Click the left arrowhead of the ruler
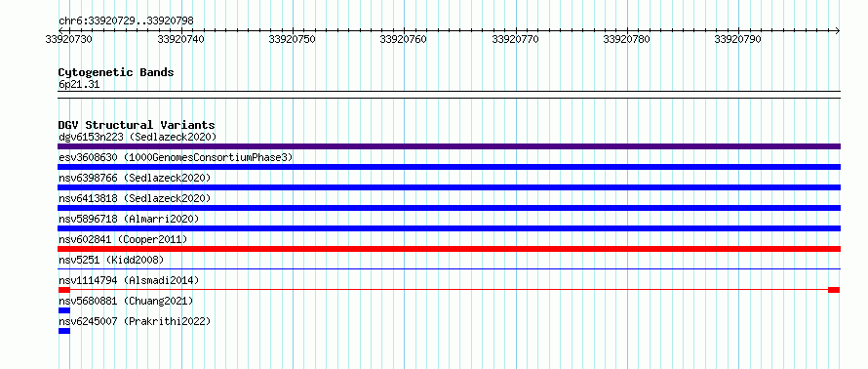The width and height of the screenshot is (868, 369). (60, 30)
